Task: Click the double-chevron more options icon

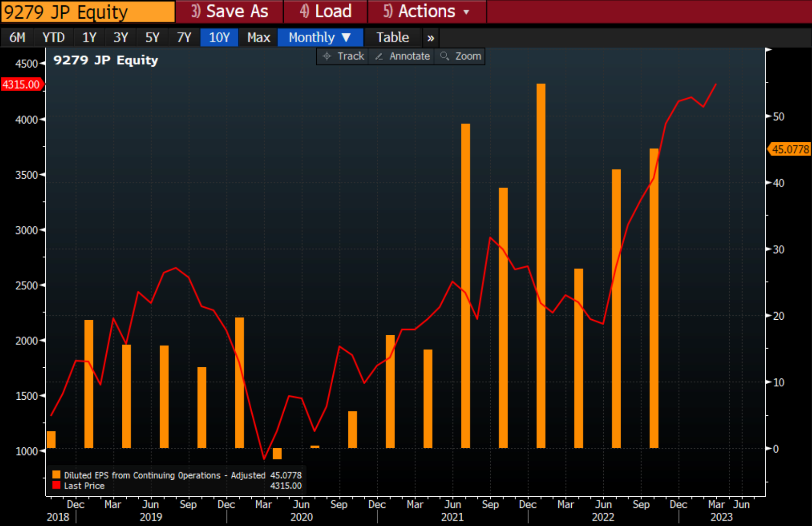Action: [430, 38]
